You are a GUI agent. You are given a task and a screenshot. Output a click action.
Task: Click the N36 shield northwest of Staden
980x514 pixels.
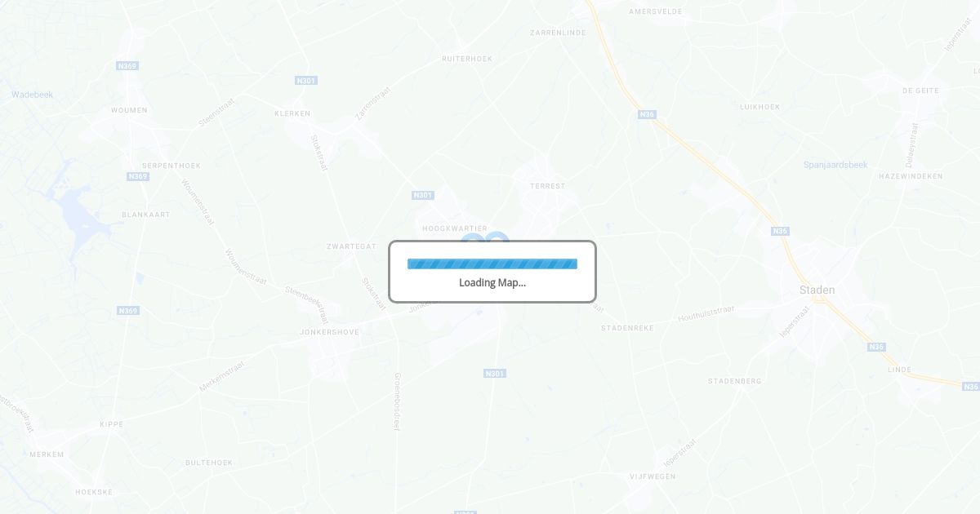(x=780, y=232)
